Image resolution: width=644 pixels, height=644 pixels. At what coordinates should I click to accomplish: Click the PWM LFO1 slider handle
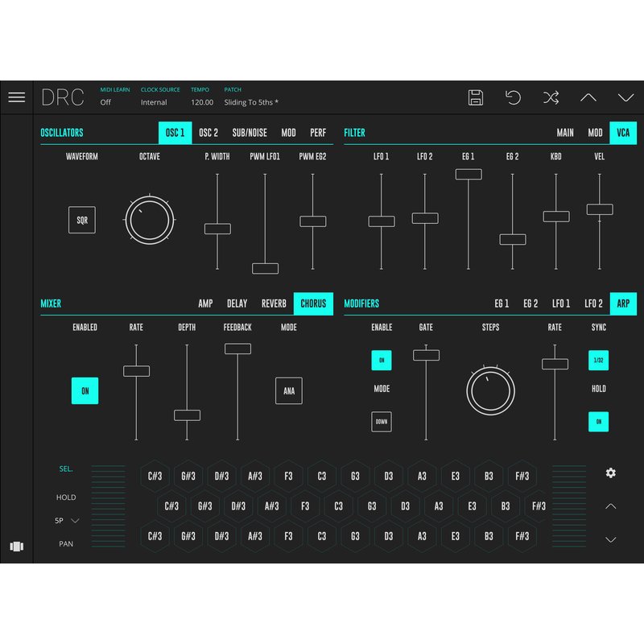click(x=265, y=269)
